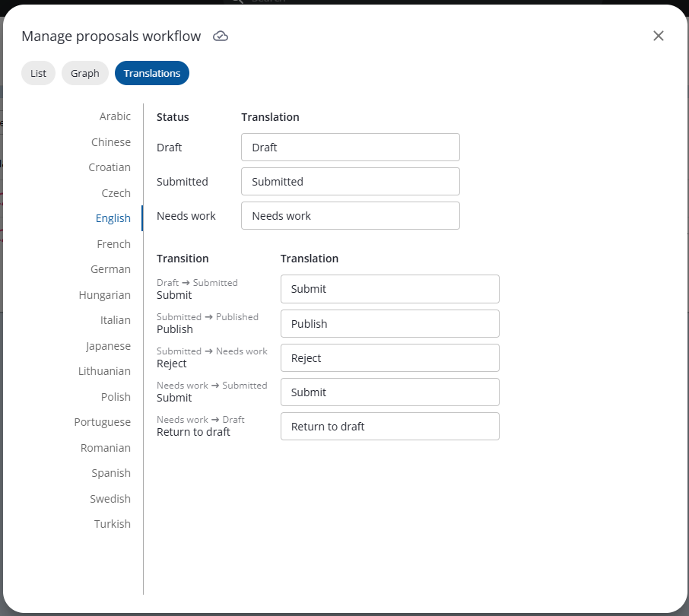The image size is (689, 616).
Task: Click the Publish transition translation field
Action: (389, 324)
